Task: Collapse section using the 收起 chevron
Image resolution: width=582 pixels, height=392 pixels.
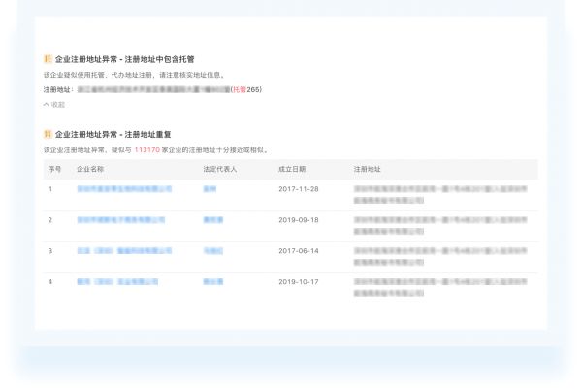Action: 54,104
